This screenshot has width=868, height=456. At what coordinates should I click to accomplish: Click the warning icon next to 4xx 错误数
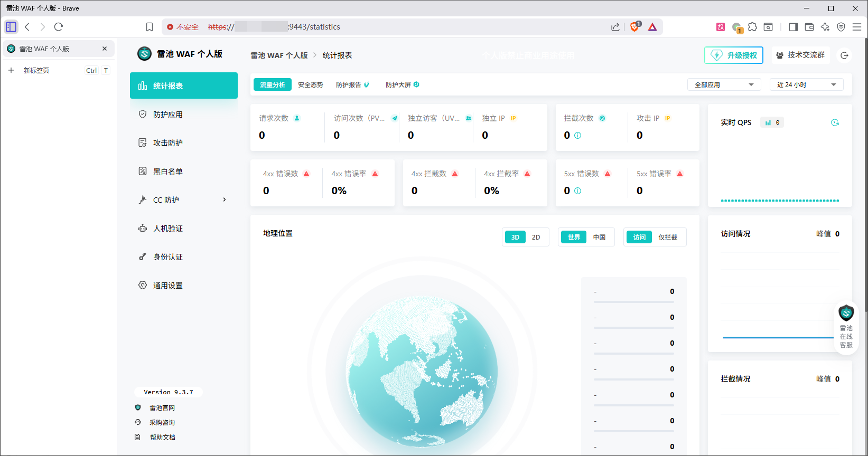pos(306,174)
